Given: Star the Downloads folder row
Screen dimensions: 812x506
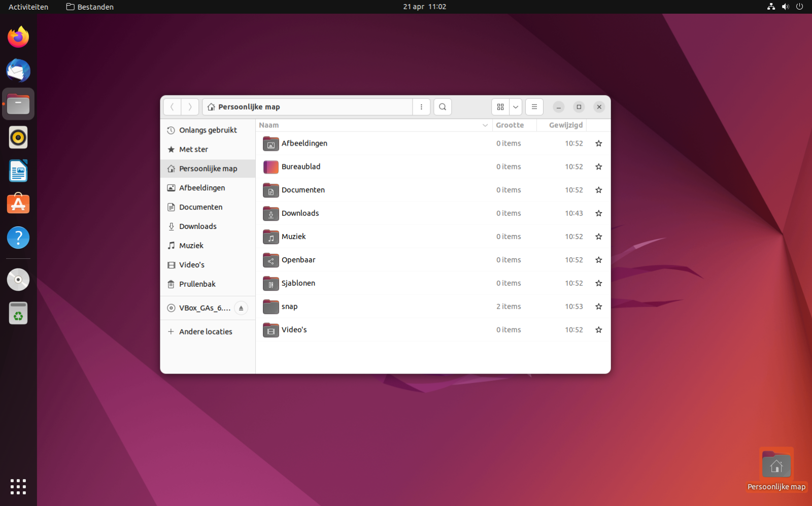Looking at the screenshot, I should [x=599, y=214].
